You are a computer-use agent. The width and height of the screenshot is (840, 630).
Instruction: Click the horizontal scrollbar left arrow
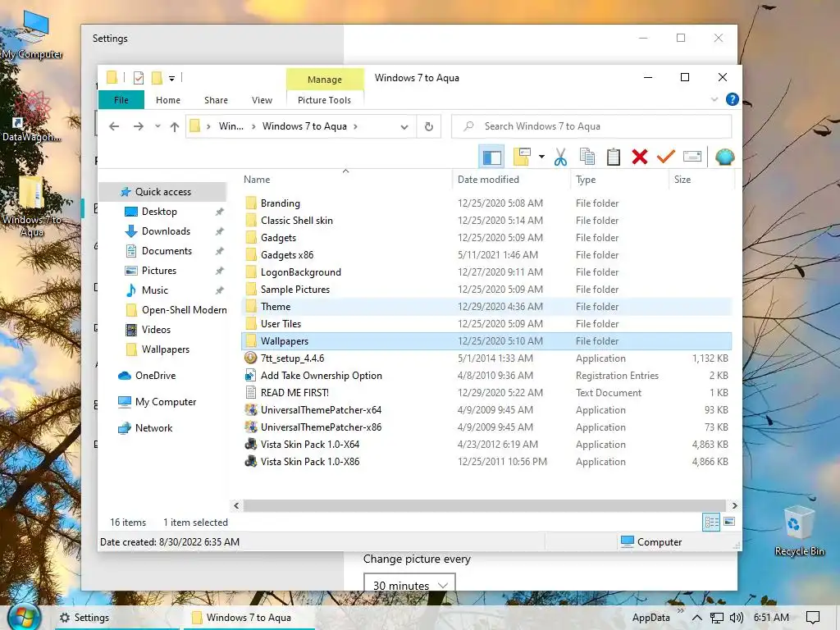coord(236,505)
